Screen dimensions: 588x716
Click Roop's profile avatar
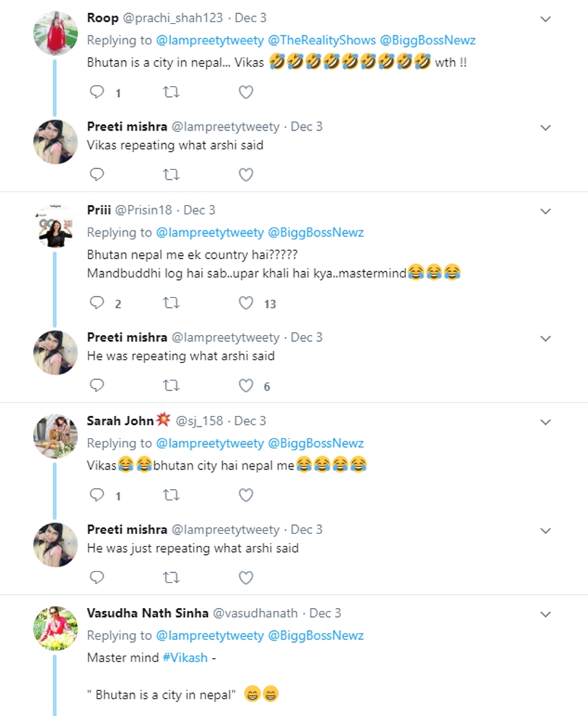[x=55, y=32]
